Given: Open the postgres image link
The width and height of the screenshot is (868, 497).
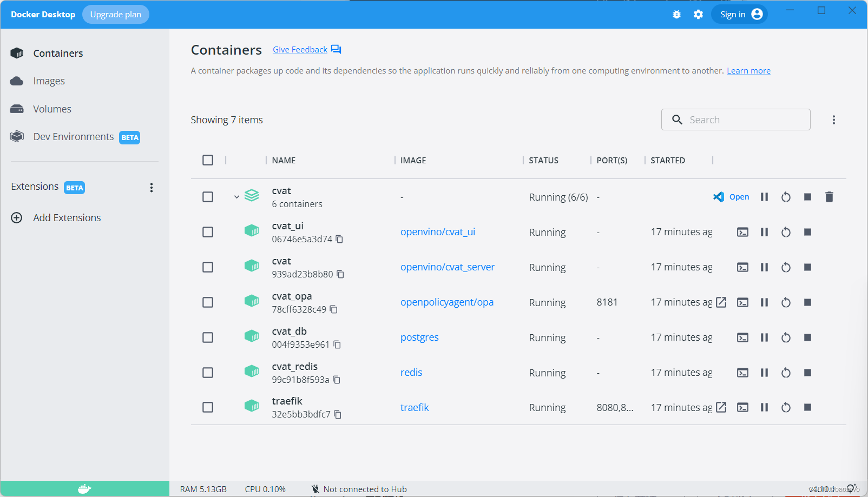Looking at the screenshot, I should point(419,337).
